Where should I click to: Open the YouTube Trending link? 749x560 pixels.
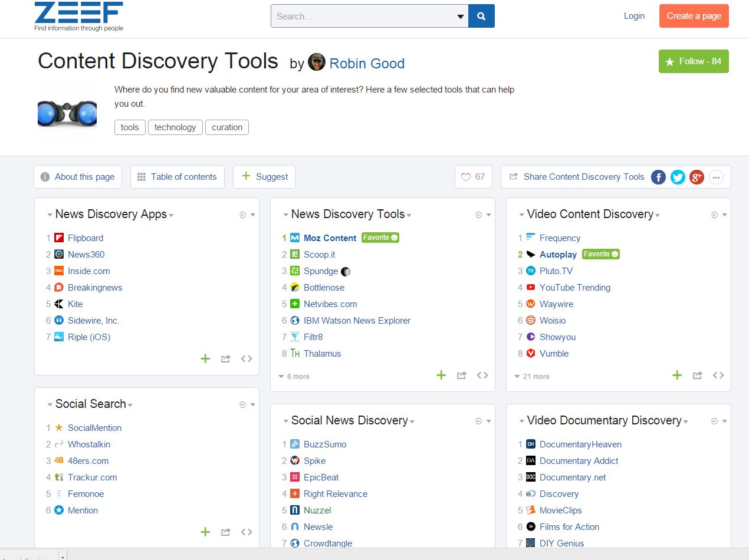(x=575, y=288)
